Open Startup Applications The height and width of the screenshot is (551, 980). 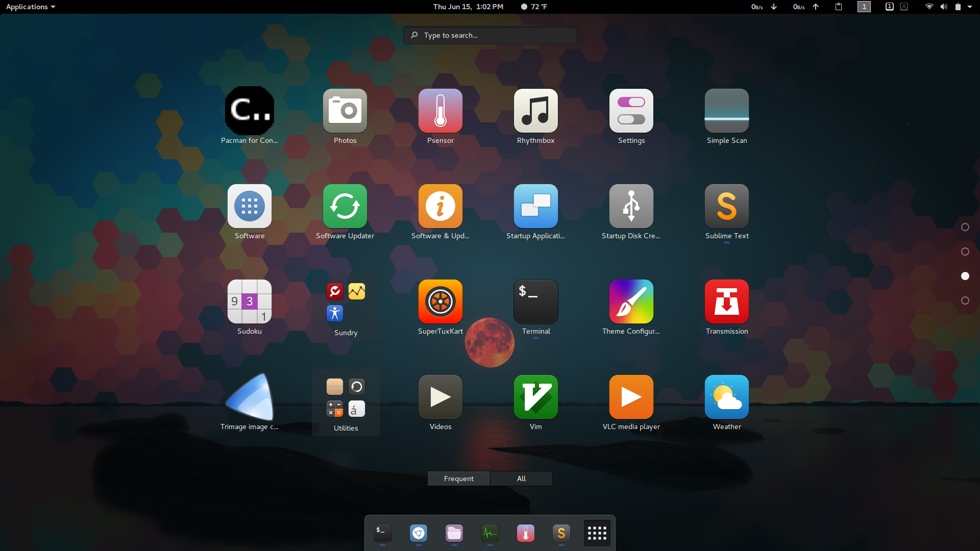(536, 206)
